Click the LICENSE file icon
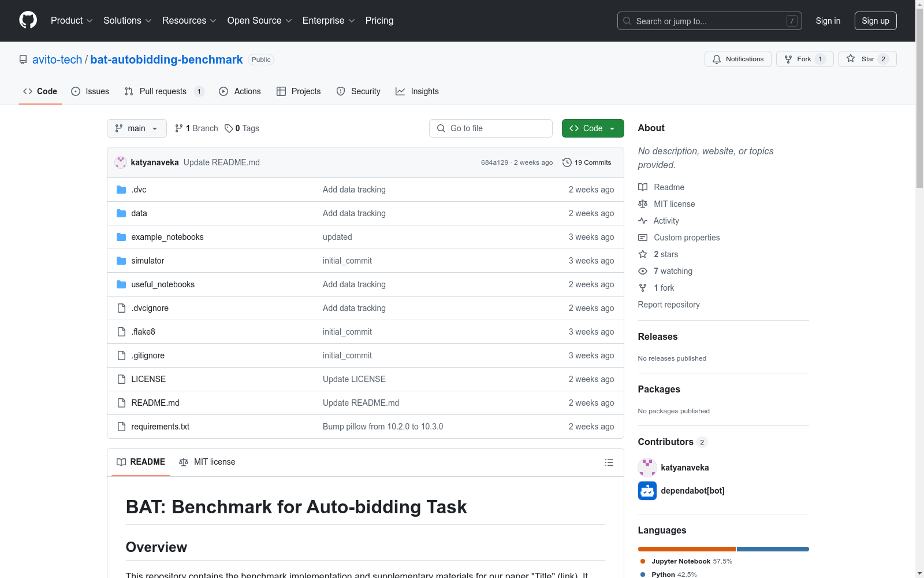The height and width of the screenshot is (578, 924). tap(121, 379)
